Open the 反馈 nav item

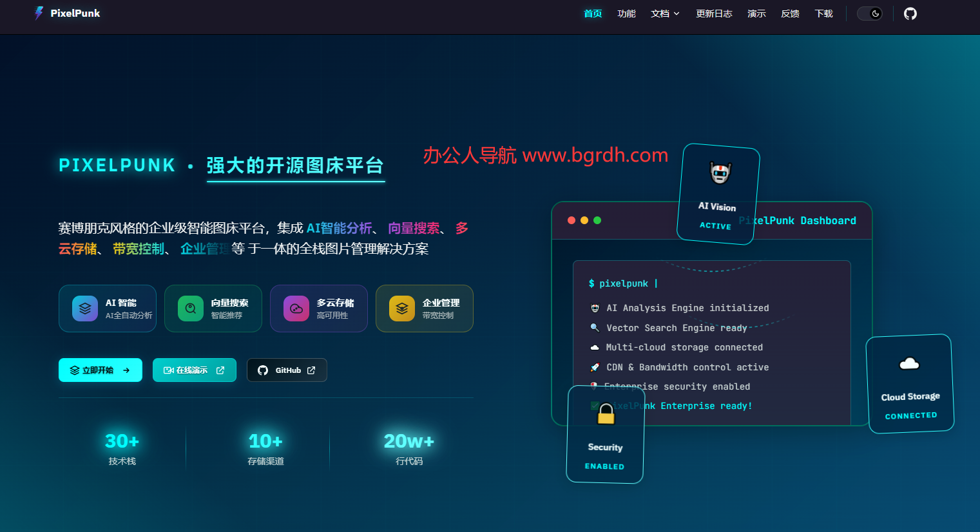790,14
